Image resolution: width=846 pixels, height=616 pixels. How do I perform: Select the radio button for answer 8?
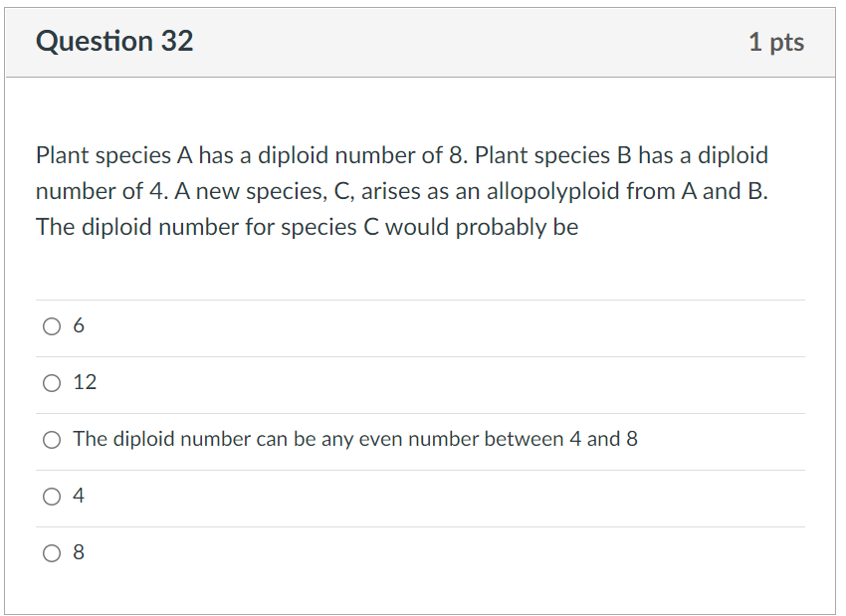pos(52,553)
